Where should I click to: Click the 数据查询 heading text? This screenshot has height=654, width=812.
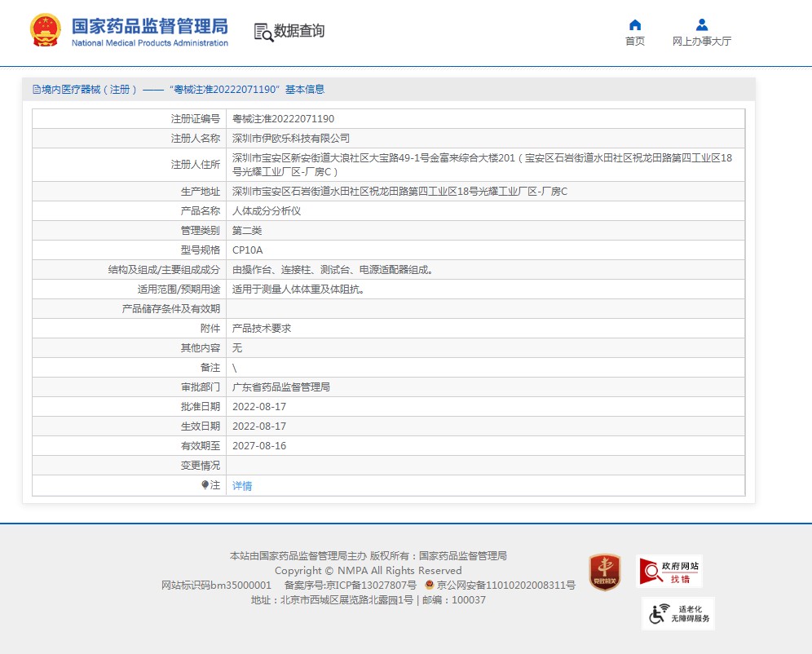[299, 30]
